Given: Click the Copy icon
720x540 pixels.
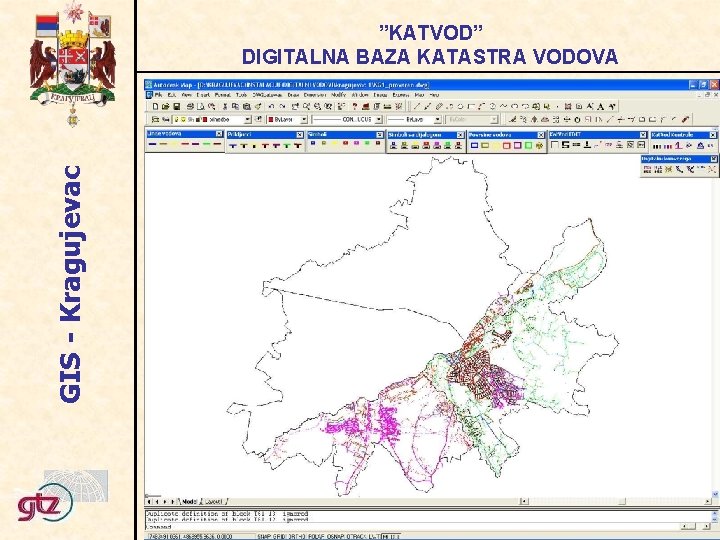Looking at the screenshot, I should (235, 107).
